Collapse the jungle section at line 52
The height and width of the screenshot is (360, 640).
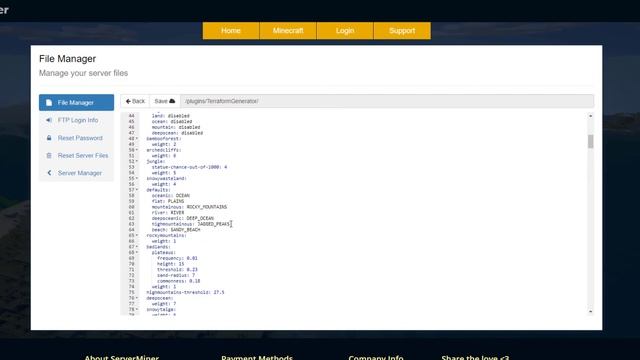point(137,162)
